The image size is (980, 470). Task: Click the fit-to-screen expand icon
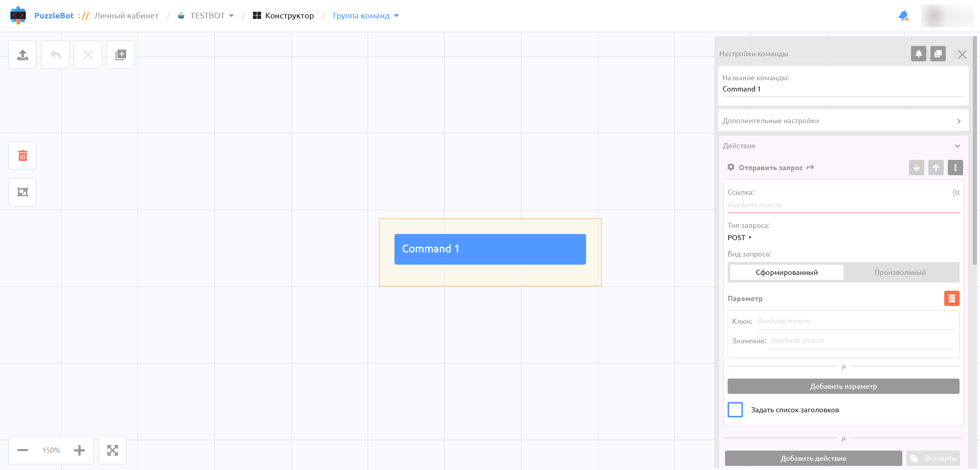112,450
